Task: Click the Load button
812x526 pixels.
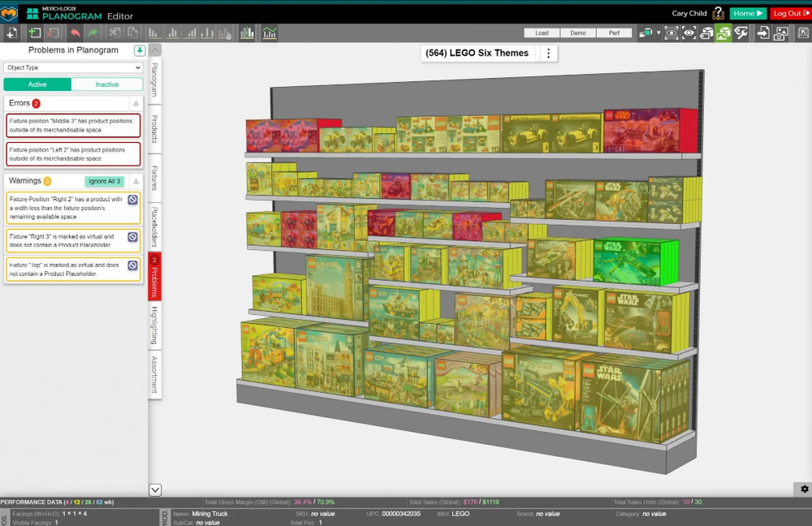Action: coord(542,32)
